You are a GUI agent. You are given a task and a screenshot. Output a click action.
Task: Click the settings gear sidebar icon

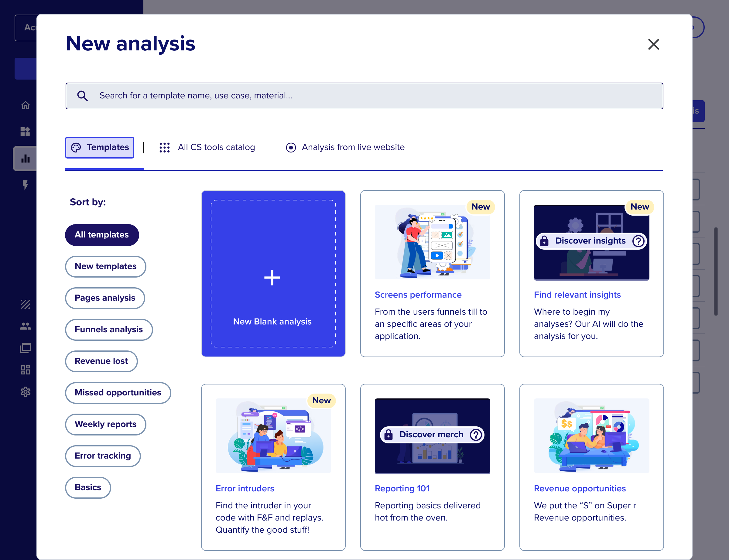[x=25, y=392]
